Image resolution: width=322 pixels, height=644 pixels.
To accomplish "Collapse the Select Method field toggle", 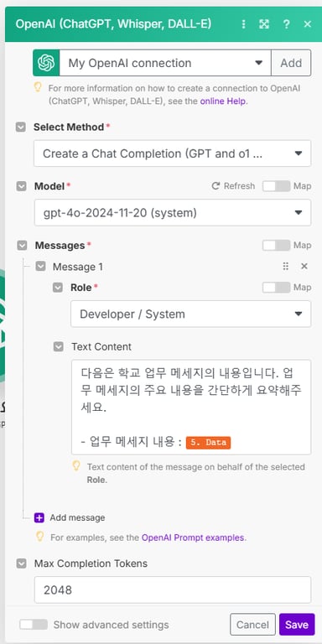I will [21, 127].
